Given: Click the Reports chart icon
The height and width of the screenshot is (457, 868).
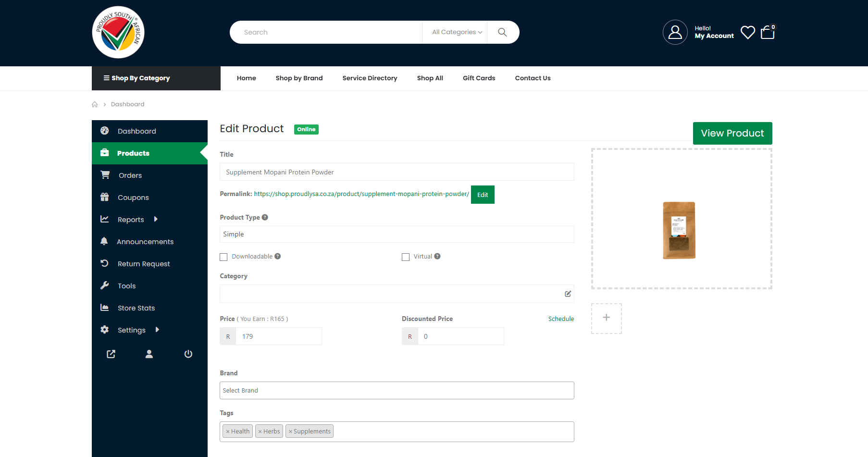Looking at the screenshot, I should (104, 219).
